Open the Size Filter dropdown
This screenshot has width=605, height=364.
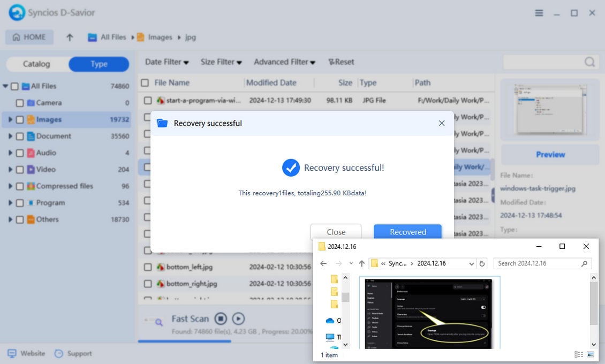221,62
